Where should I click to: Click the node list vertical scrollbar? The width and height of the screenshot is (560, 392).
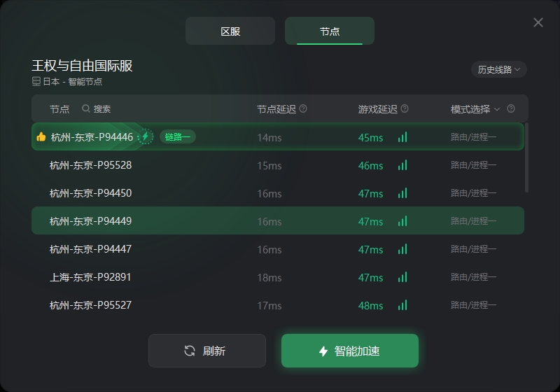526,157
